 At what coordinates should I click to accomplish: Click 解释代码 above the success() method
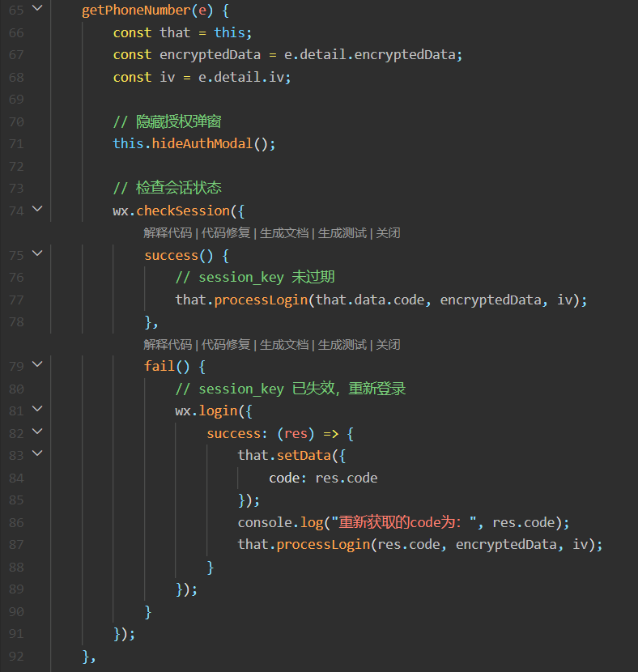pyautogui.click(x=168, y=233)
